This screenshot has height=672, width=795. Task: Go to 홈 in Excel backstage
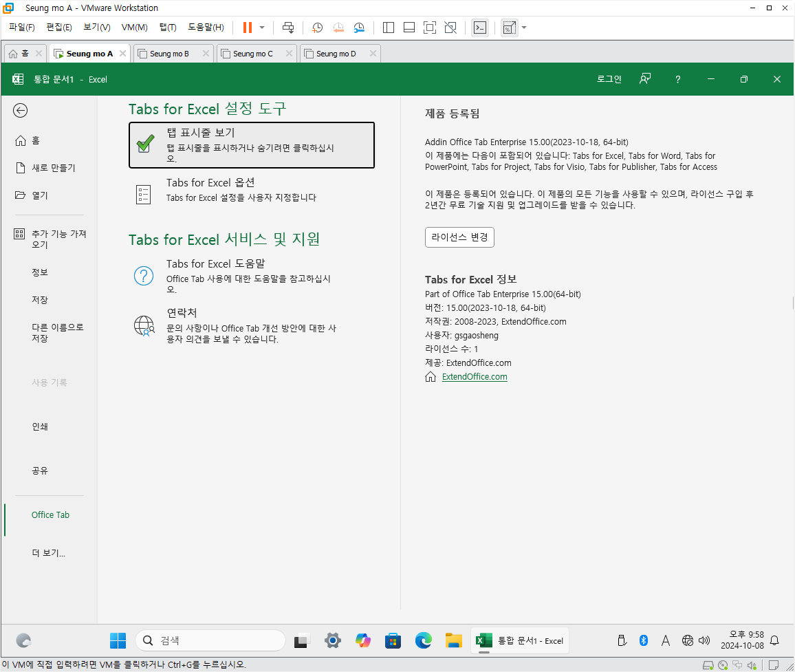50,140
